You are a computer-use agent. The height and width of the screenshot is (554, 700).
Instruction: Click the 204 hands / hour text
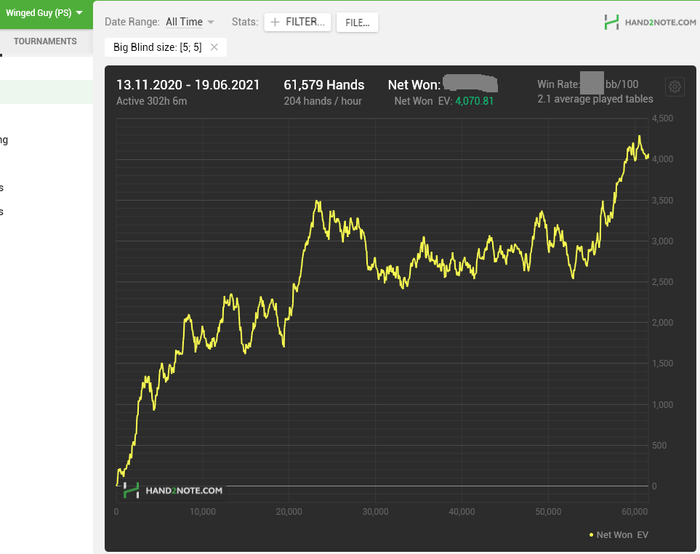tap(322, 101)
